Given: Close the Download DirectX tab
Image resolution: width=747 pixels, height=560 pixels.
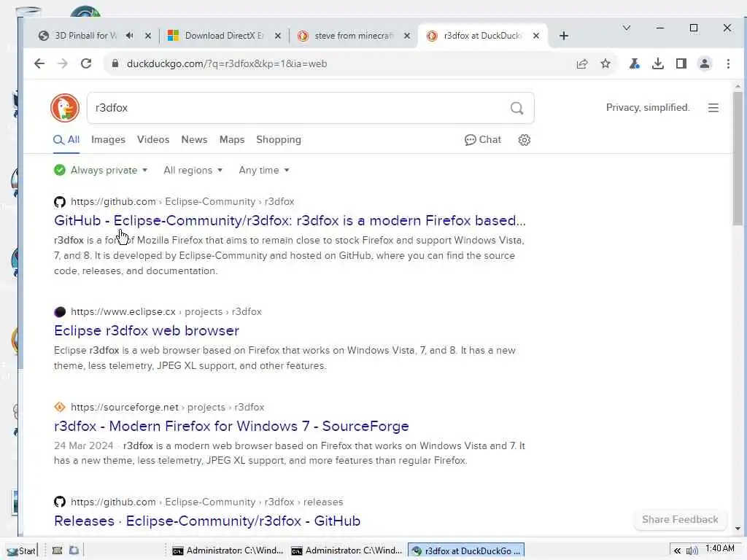Looking at the screenshot, I should click(x=278, y=36).
